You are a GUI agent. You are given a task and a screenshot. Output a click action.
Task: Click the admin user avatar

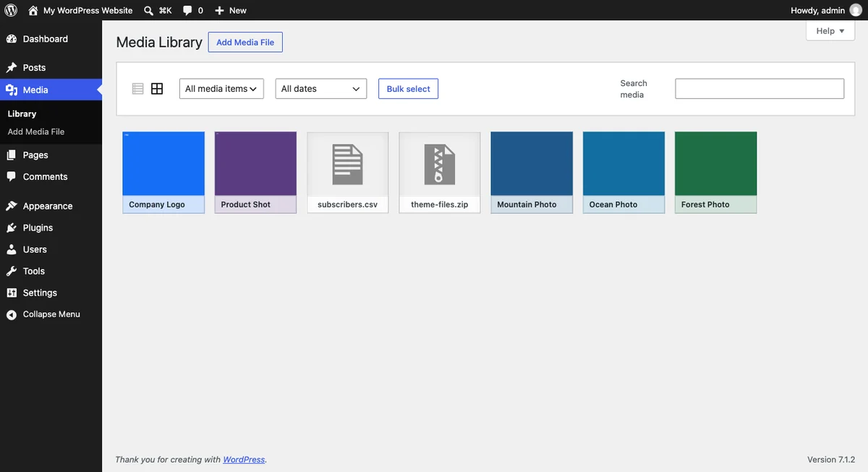coord(856,10)
